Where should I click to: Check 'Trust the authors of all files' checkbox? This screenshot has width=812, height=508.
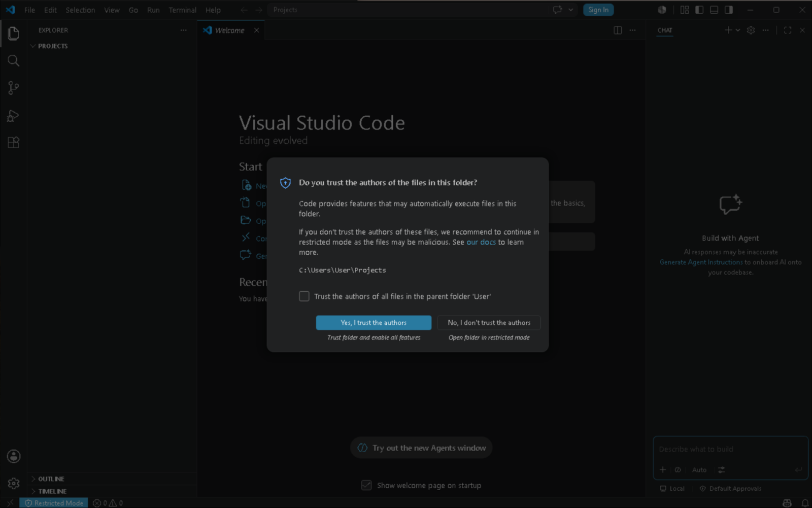point(304,296)
